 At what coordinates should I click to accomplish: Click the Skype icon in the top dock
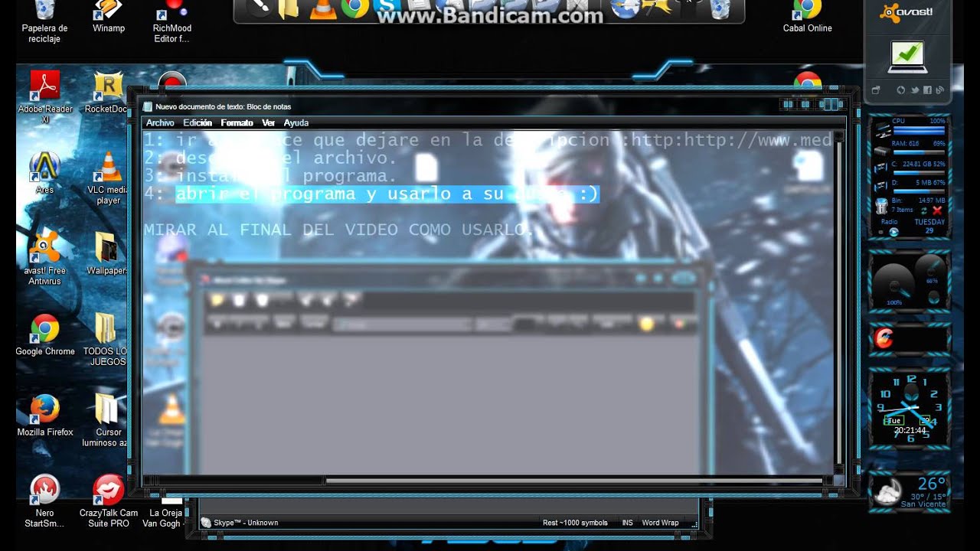click(x=388, y=8)
